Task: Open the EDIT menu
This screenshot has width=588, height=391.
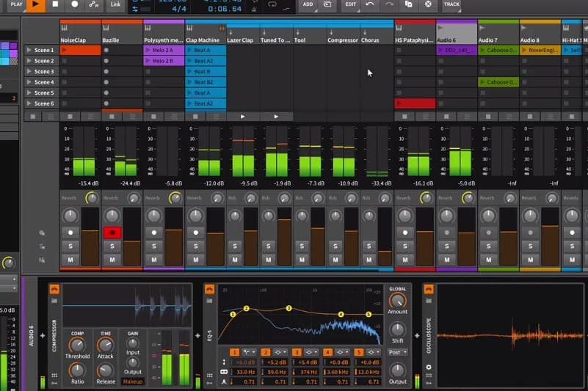Action: coord(351,4)
